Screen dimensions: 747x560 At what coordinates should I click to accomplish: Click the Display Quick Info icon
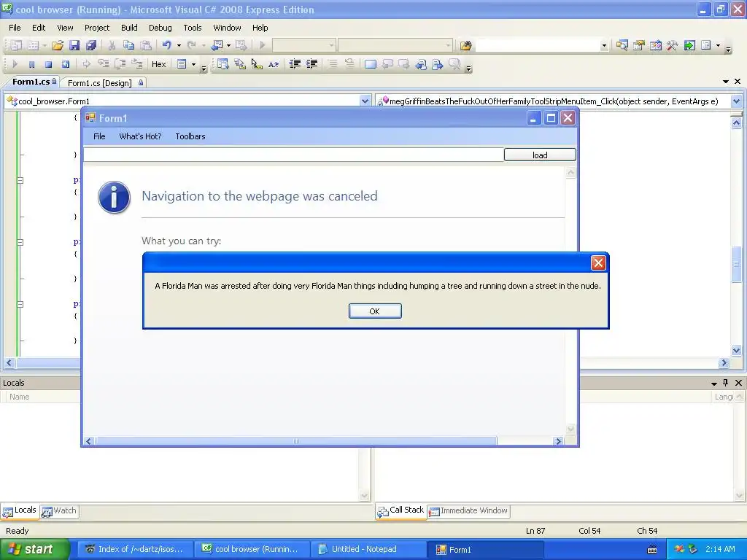pos(256,64)
